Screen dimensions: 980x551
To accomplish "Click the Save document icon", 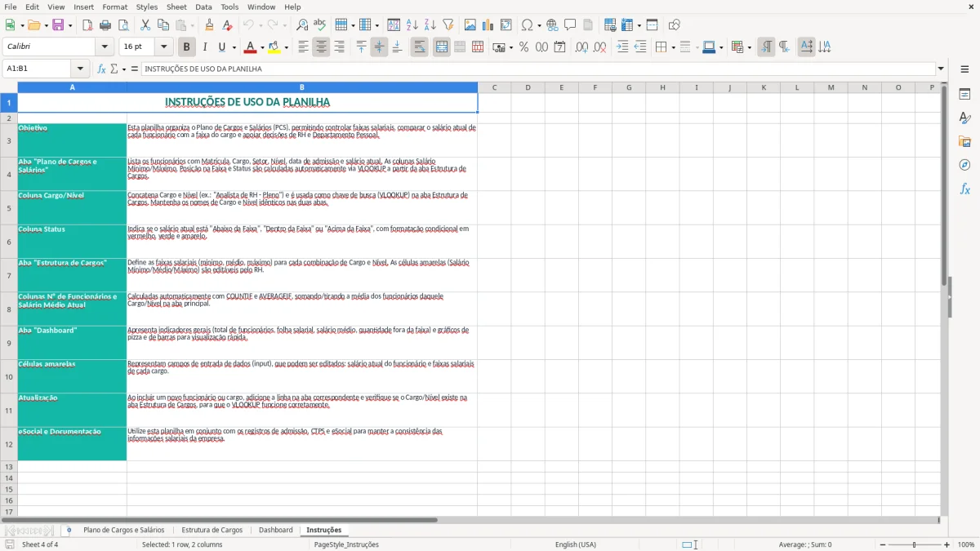I will pos(58,25).
